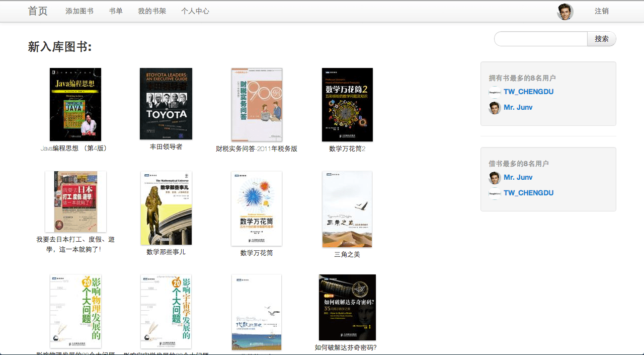The image size is (644, 355).
Task: Click Mr. Junv avatar in 借书最多 panel
Action: 495,178
